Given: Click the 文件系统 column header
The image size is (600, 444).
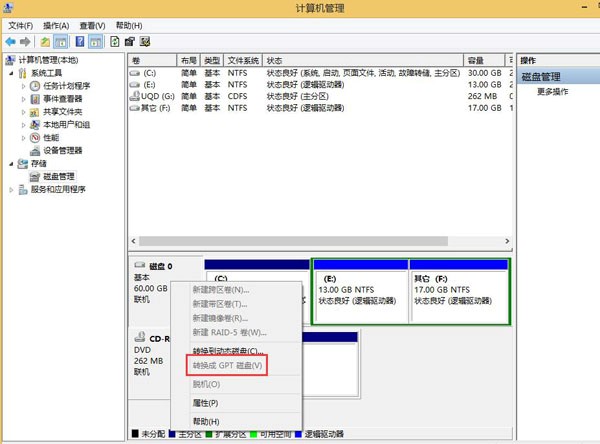Looking at the screenshot, I should tap(243, 61).
